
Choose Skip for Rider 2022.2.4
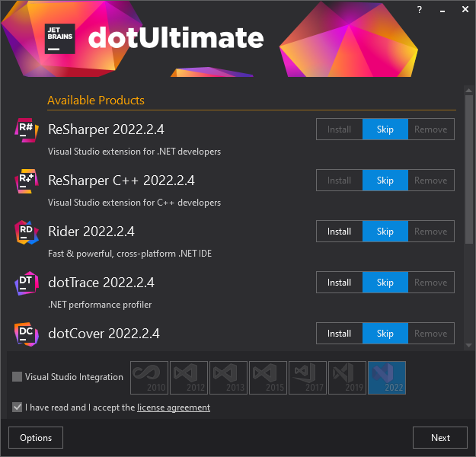pos(385,231)
